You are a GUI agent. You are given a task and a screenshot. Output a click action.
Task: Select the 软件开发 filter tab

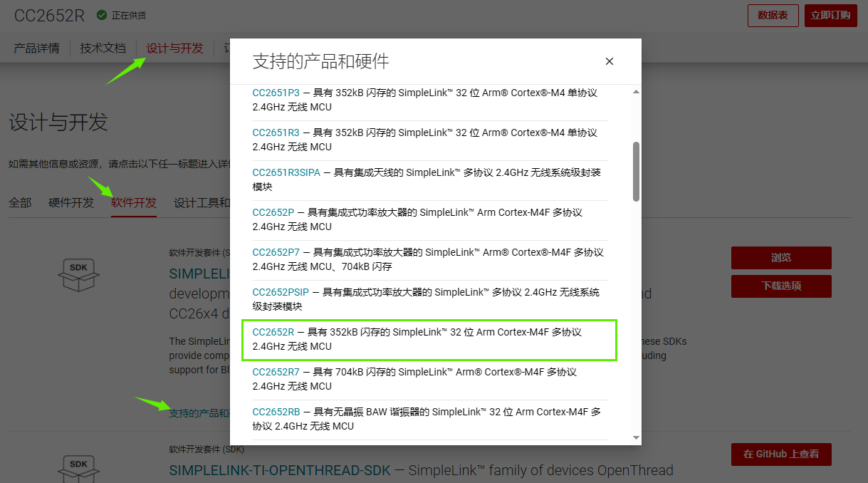click(x=134, y=203)
